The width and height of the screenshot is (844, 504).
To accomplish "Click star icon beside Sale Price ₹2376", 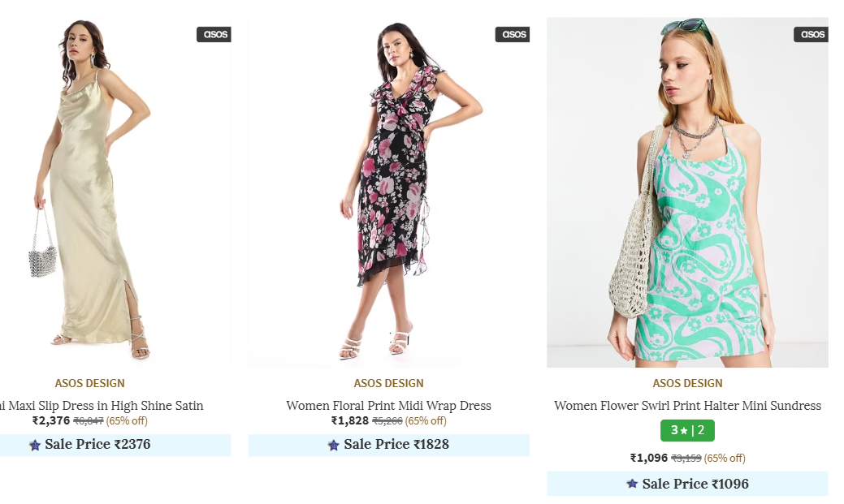I will pyautogui.click(x=34, y=445).
